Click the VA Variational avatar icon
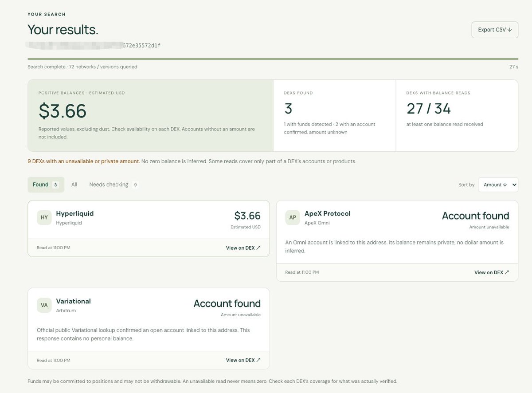Screen dimensions: 532x393 [x=44, y=305]
